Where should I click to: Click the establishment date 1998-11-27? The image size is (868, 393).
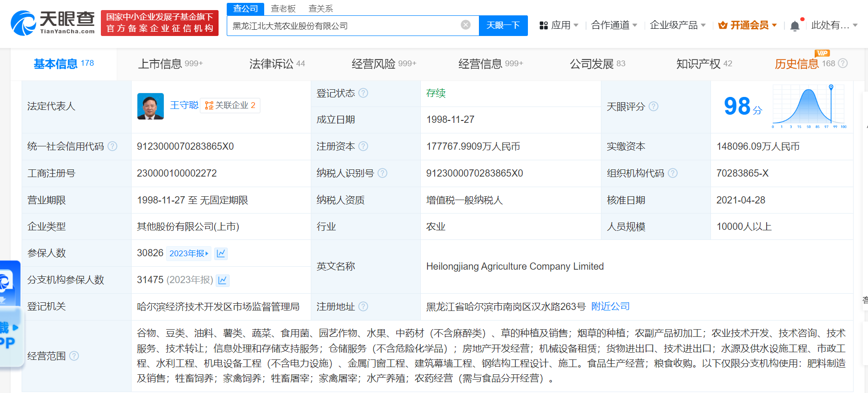(450, 119)
